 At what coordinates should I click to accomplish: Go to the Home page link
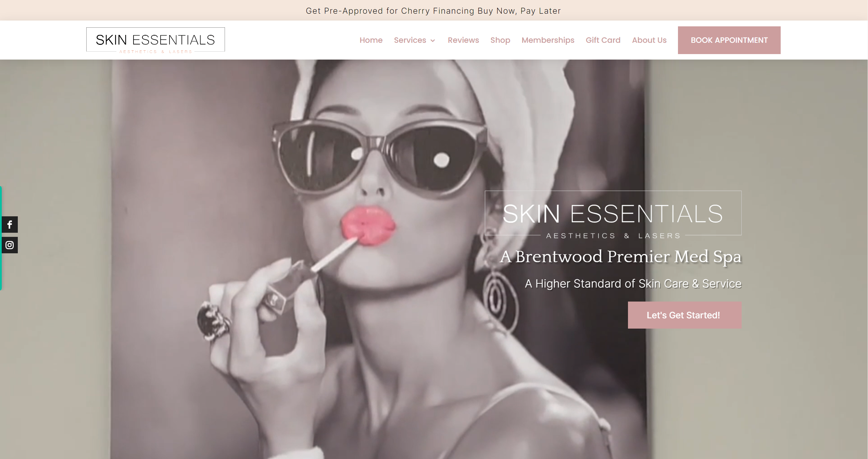(x=371, y=40)
